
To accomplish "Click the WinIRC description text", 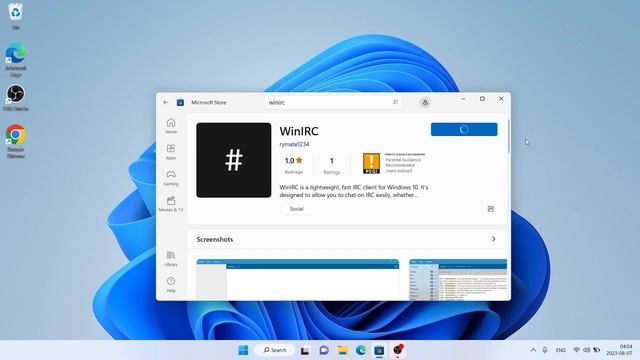I will click(353, 191).
